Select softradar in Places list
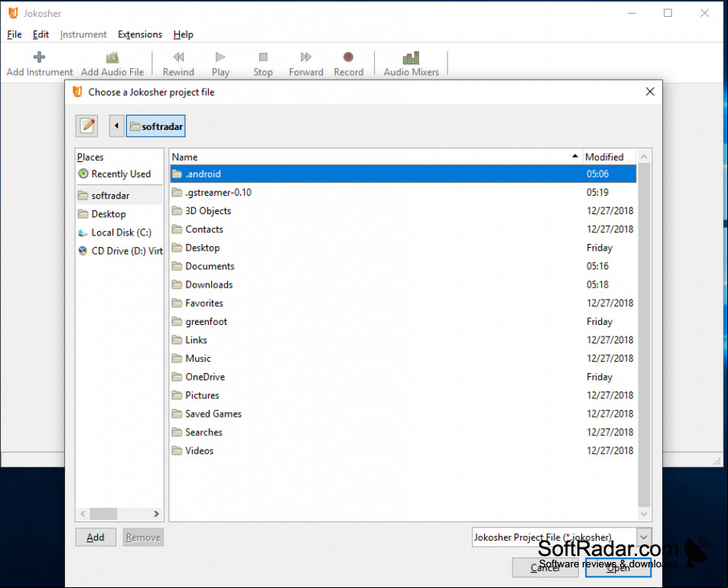 (120, 196)
